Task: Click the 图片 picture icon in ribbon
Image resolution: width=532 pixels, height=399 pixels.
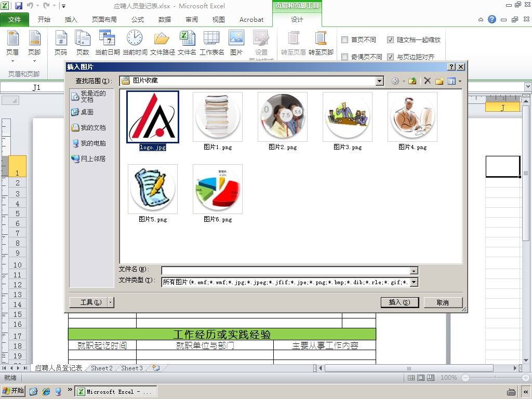Action: pyautogui.click(x=236, y=43)
